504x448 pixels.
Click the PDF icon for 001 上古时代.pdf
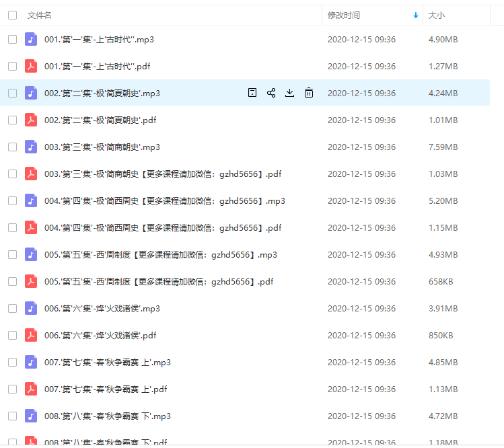(31, 66)
